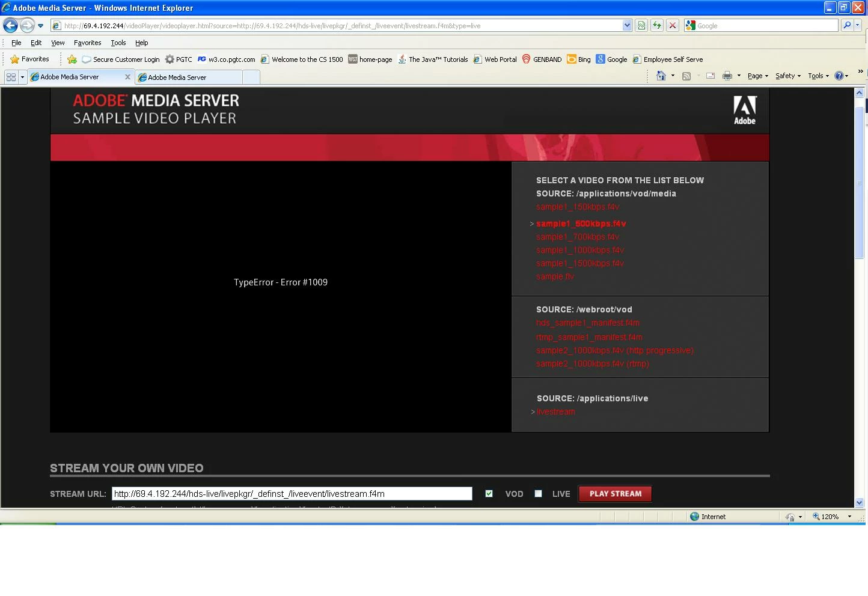The height and width of the screenshot is (596, 868).
Task: Open the GENBAND favorite
Action: click(x=542, y=59)
